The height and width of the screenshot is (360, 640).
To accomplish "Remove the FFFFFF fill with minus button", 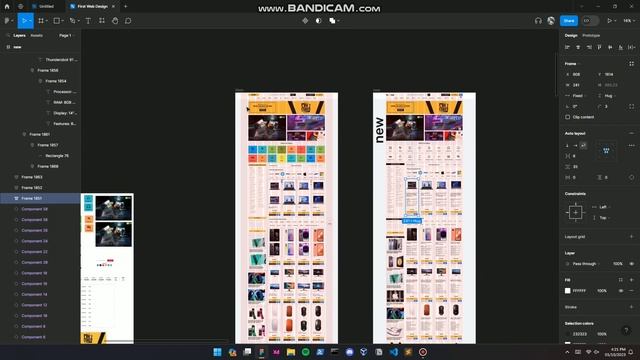I will tap(631, 291).
